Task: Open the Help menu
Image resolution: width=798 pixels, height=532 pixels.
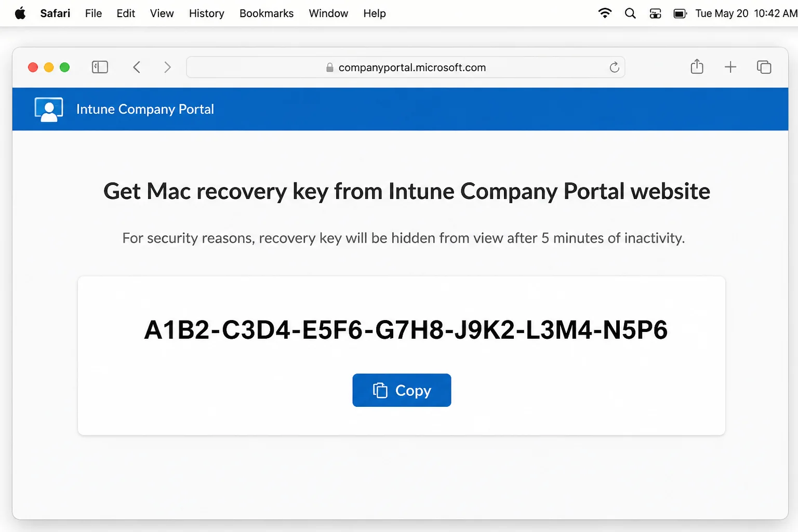Action: [x=375, y=13]
